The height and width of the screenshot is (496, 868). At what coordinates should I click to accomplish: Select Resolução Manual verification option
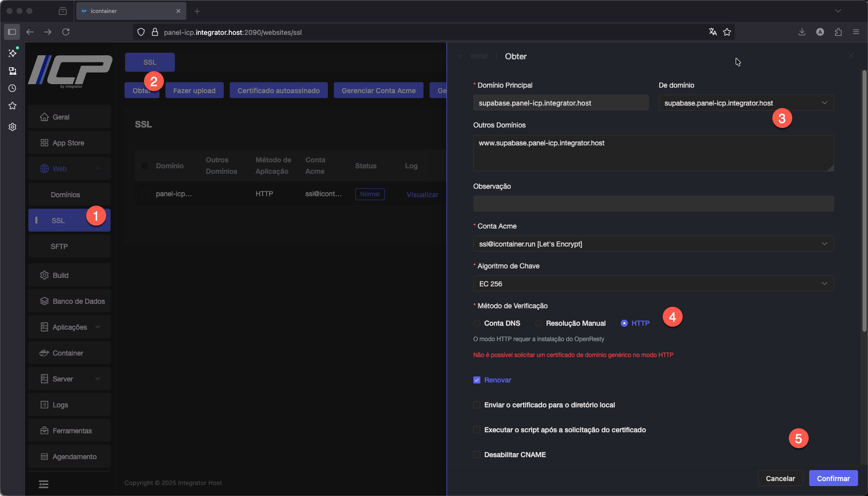539,323
